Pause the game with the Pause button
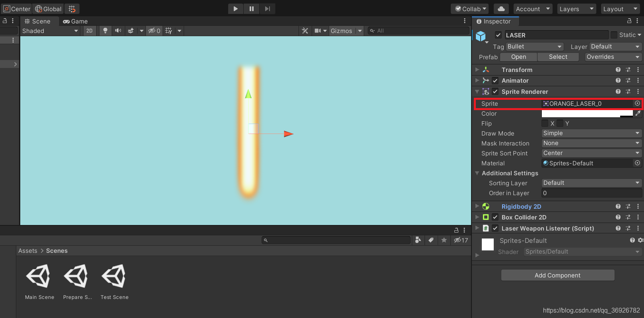 252,9
